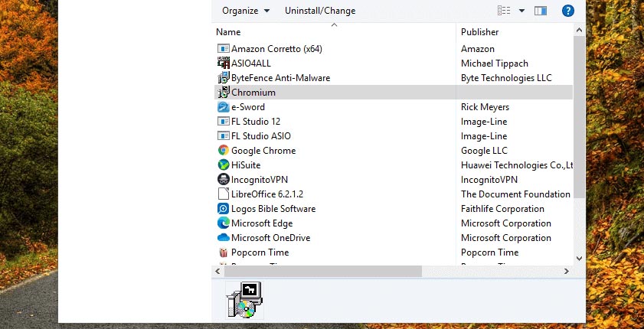Screen dimensions: 644x329
Task: Click the Uninstall/Change button
Action: (x=320, y=11)
